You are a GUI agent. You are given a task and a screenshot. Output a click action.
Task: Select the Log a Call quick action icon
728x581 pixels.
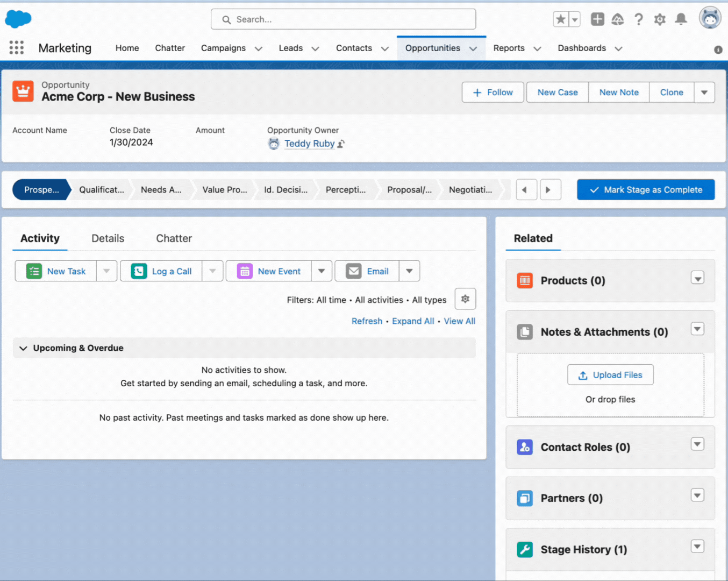click(139, 271)
